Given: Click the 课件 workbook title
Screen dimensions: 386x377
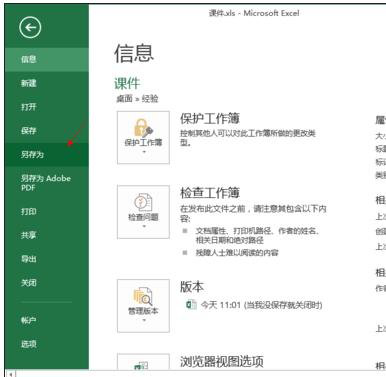Looking at the screenshot, I should 127,83.
